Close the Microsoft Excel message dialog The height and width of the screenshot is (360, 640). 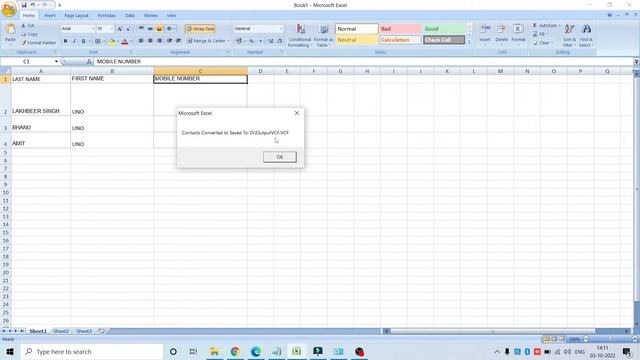pos(297,113)
